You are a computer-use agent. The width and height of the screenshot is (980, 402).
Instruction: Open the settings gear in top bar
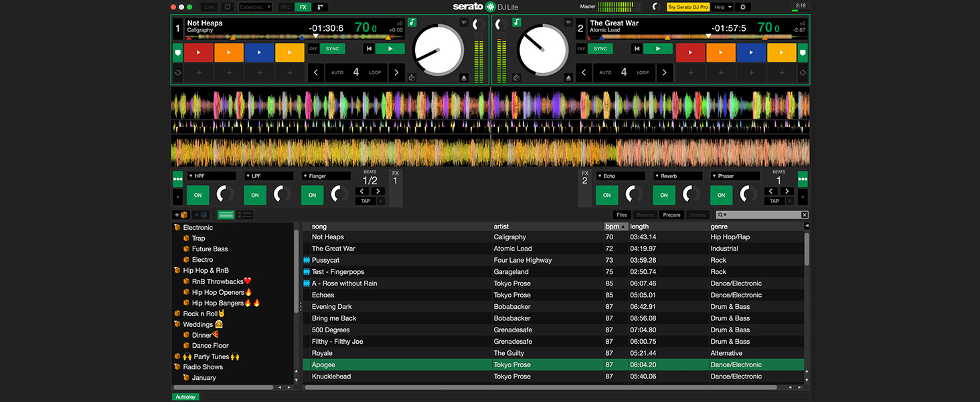[x=742, y=7]
